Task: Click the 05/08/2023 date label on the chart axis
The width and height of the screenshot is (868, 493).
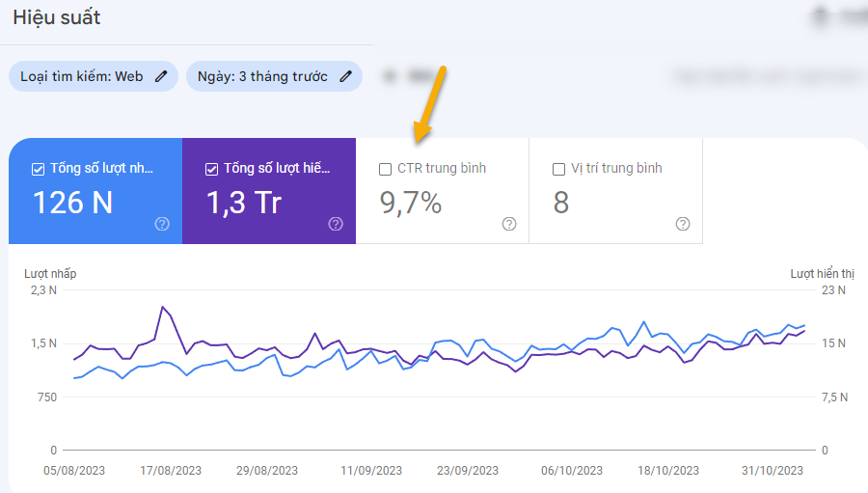Action: pyautogui.click(x=74, y=471)
